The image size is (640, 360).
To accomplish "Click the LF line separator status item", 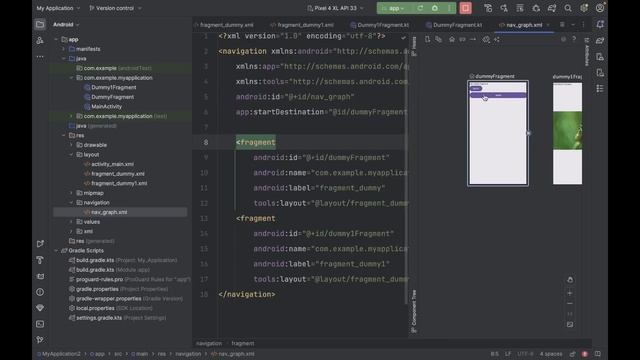I will pos(508,354).
